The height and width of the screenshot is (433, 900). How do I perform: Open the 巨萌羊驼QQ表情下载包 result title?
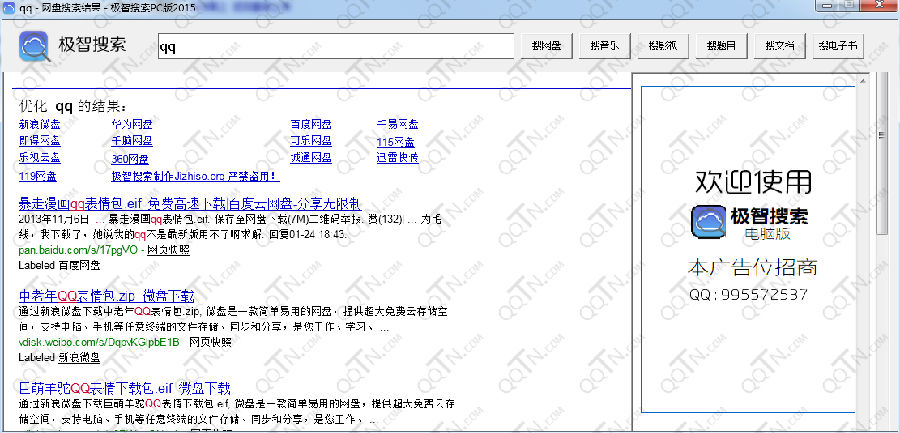(125, 388)
